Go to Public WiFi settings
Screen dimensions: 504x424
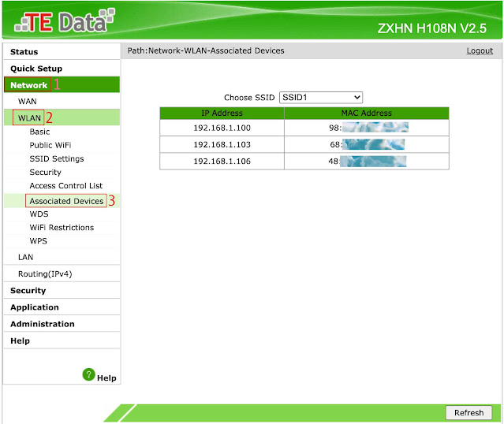[x=50, y=145]
